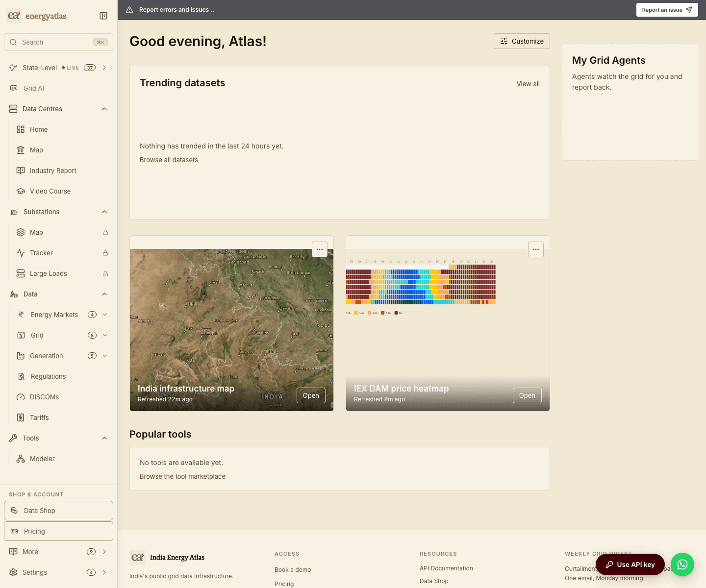The width and height of the screenshot is (706, 588).
Task: Collapse the Substations section chevron
Action: click(104, 212)
